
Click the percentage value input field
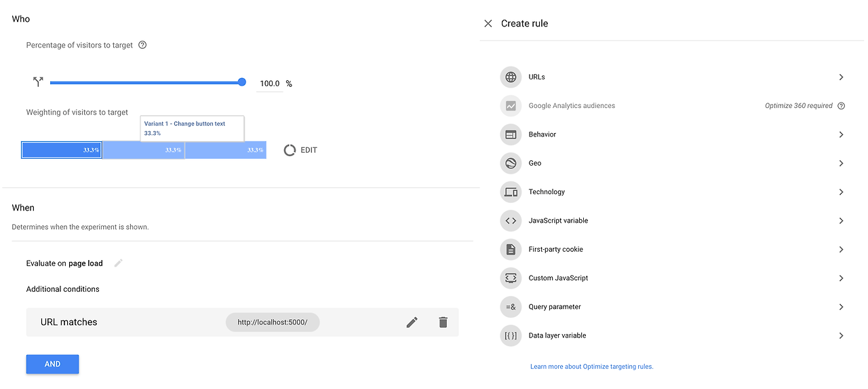tap(270, 84)
